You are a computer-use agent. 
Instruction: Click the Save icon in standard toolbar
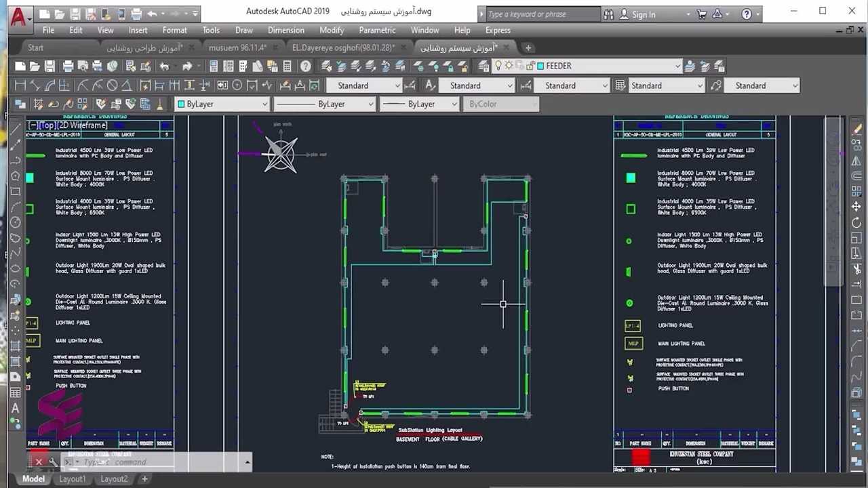tap(50, 66)
